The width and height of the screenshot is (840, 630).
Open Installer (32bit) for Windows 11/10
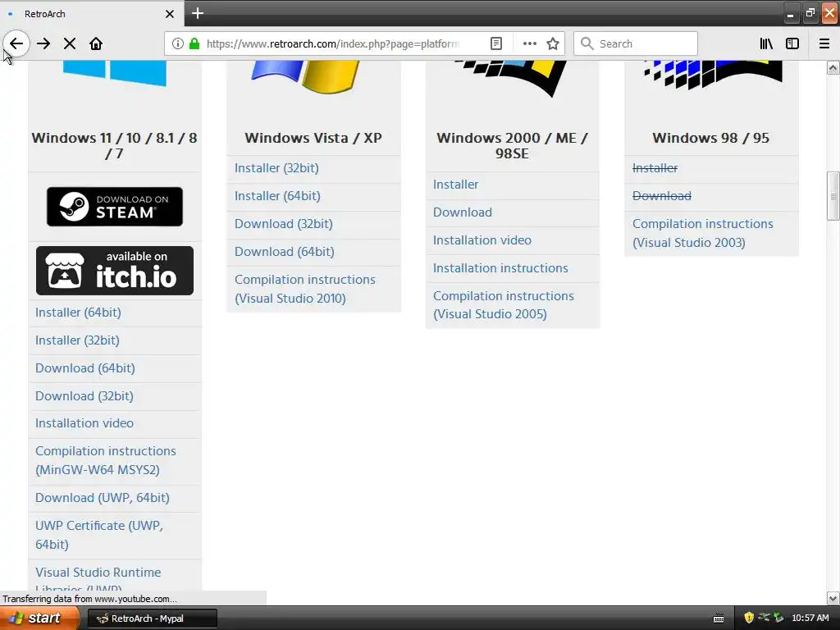[77, 340]
